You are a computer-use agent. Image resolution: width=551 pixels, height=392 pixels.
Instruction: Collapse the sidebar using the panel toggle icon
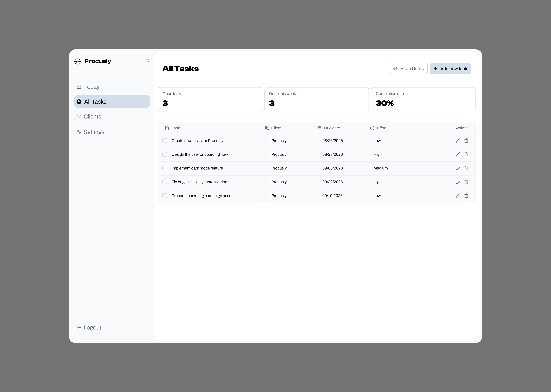click(x=147, y=62)
